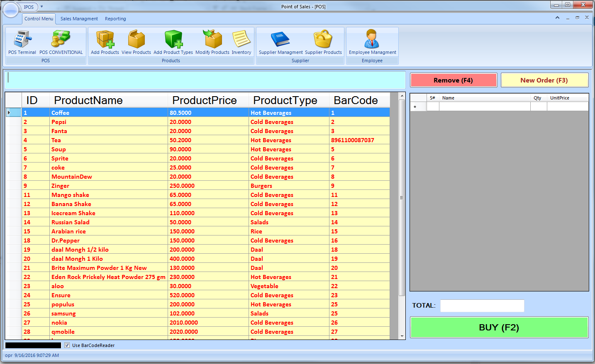Open the Reporting tab
The width and height of the screenshot is (595, 364).
[115, 19]
